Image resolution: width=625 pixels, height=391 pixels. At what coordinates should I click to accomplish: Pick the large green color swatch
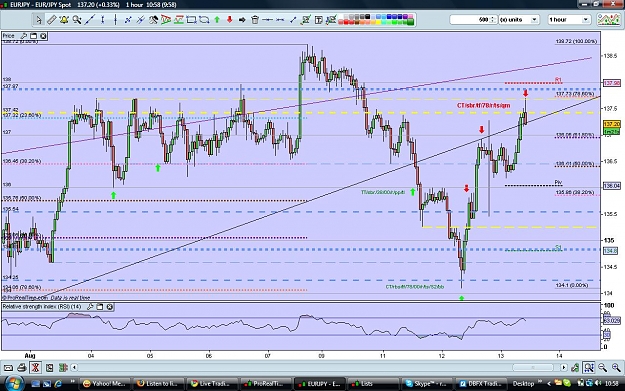click(x=410, y=22)
